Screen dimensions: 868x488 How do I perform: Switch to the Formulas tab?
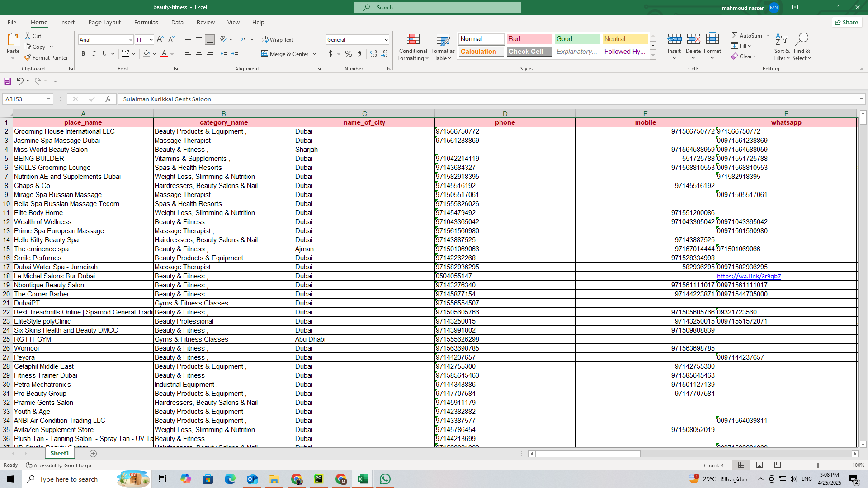pyautogui.click(x=146, y=22)
